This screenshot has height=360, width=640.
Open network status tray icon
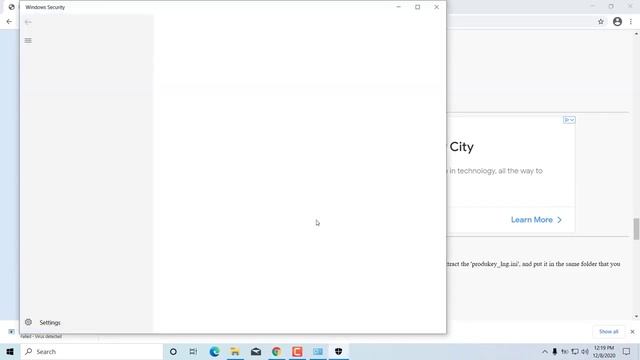tap(575, 351)
